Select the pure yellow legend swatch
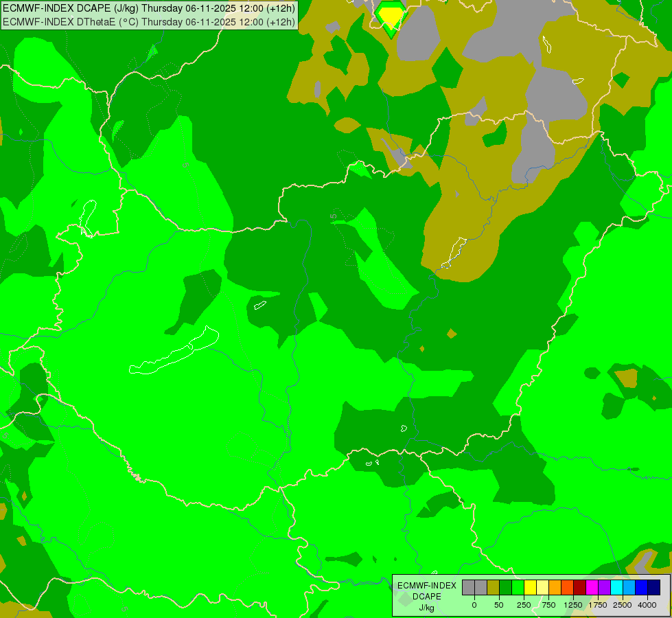The height and width of the screenshot is (618, 672). [530, 588]
